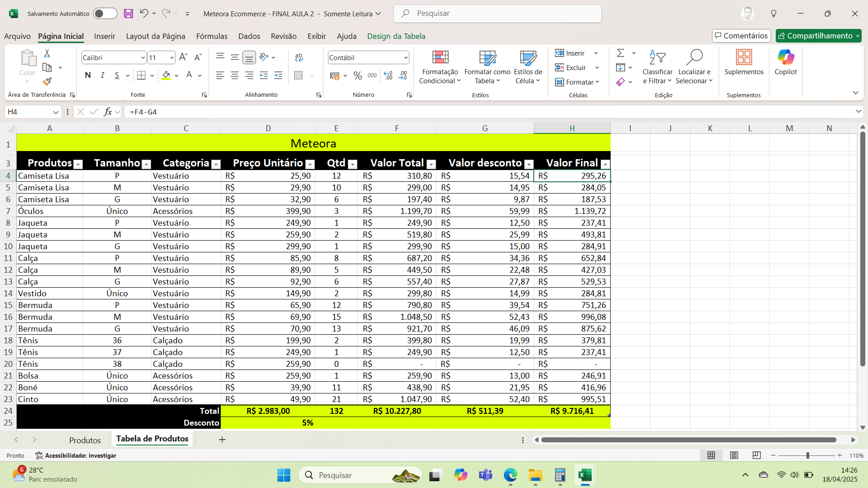868x488 pixels.
Task: Click the Increase Decimal icon
Action: point(388,76)
